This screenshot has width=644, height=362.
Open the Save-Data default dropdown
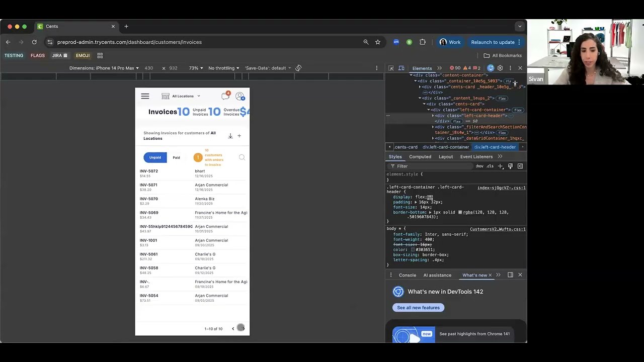click(x=268, y=68)
